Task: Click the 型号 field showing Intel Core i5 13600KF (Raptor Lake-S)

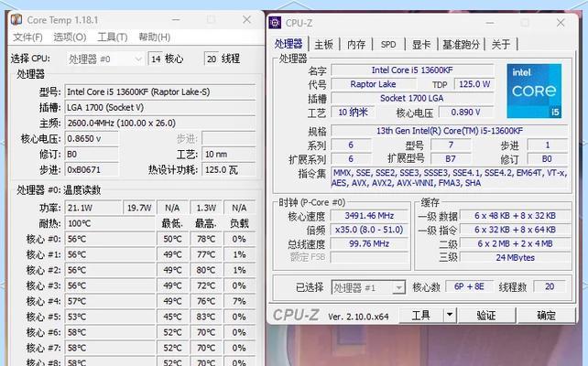Action: tap(160, 91)
